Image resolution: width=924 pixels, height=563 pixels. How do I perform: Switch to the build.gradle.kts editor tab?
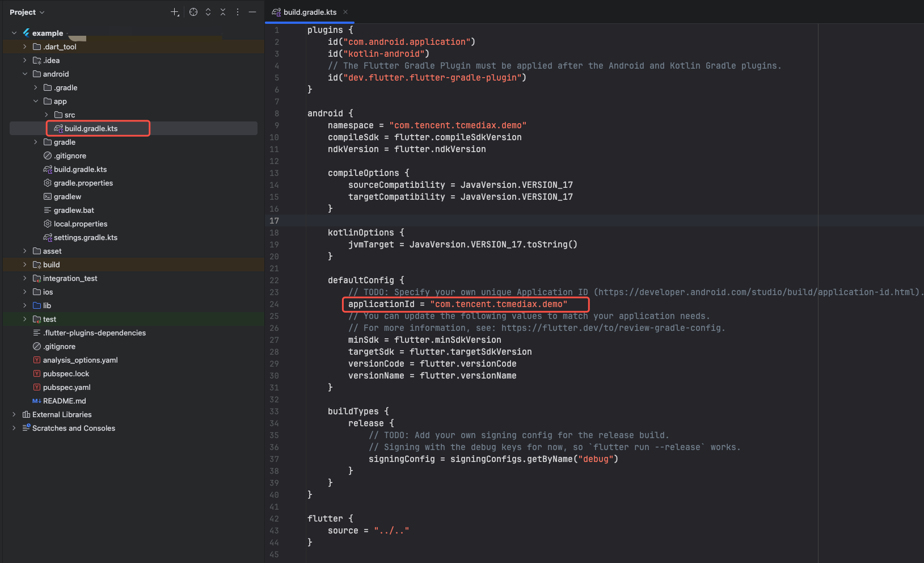click(309, 12)
